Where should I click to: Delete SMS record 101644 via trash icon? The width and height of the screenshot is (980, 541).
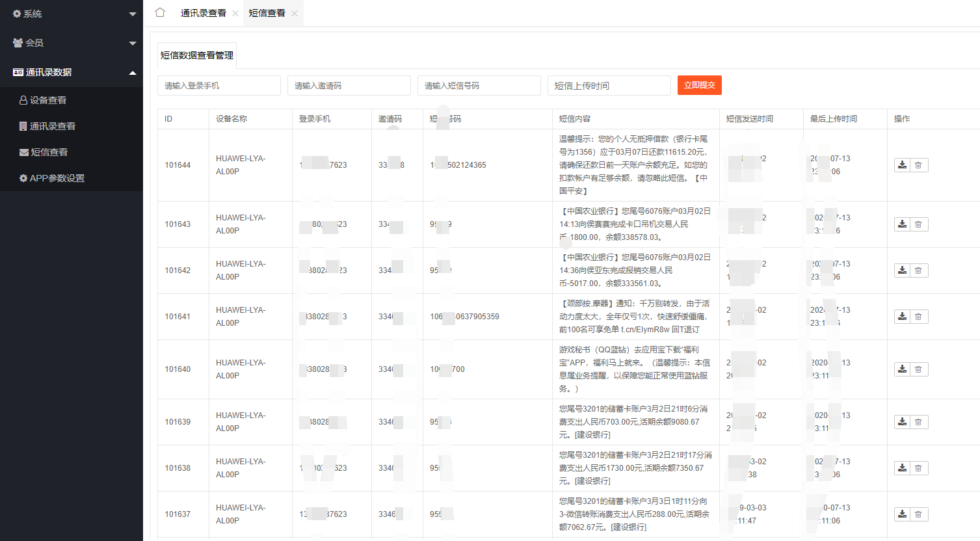click(x=918, y=165)
